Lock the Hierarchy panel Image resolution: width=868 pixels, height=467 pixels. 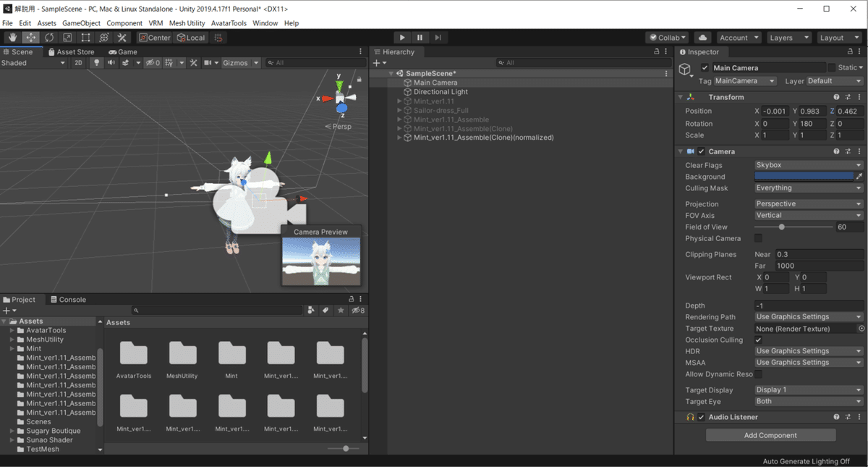657,52
